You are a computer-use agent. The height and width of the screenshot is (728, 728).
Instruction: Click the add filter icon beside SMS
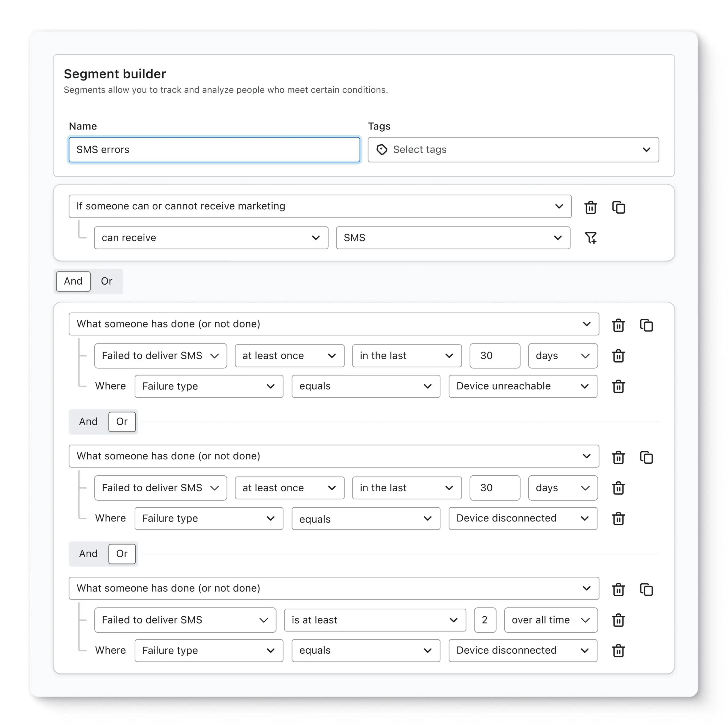pos(591,238)
